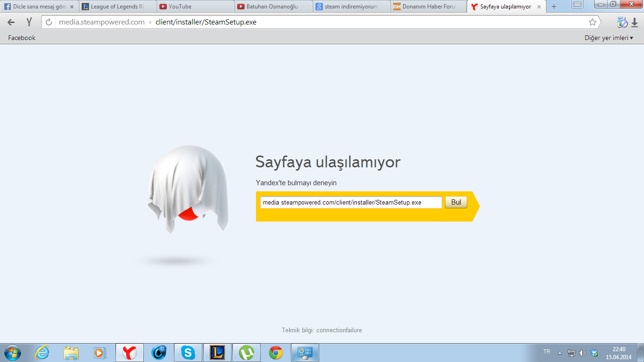Launch Google Chrome from taskbar
Viewport: 644px width, 362px height.
[276, 353]
